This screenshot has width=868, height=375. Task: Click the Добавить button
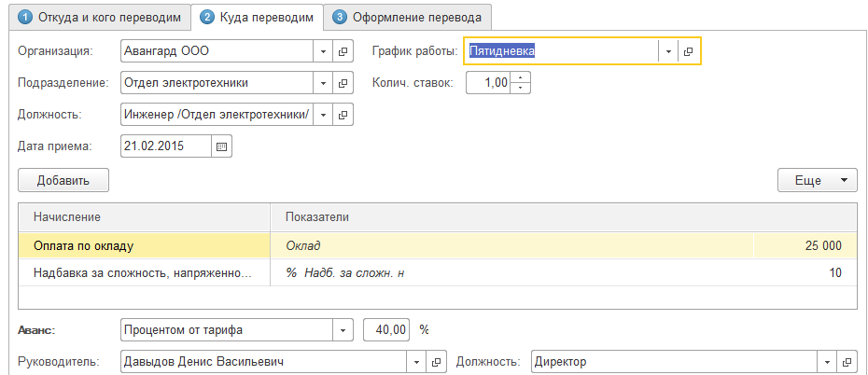point(63,180)
